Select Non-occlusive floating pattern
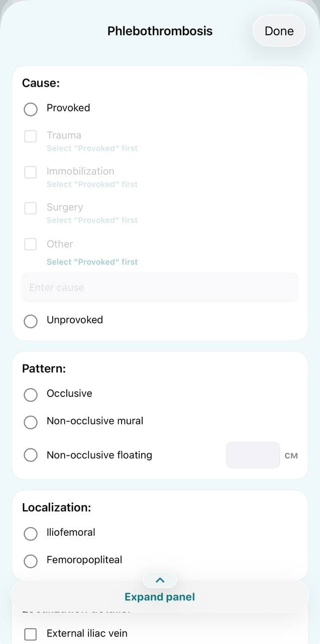Screen dimensions: 320x644 pos(31,455)
